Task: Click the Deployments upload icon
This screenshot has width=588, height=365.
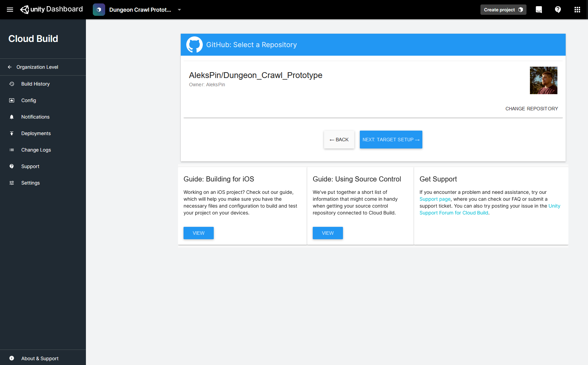Action: (12, 133)
